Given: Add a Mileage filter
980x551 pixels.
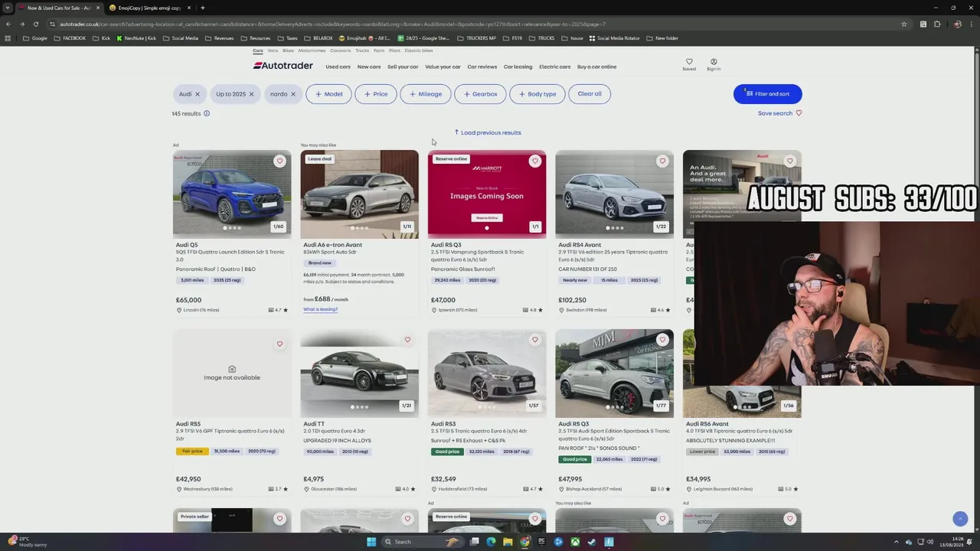Looking at the screenshot, I should (426, 94).
